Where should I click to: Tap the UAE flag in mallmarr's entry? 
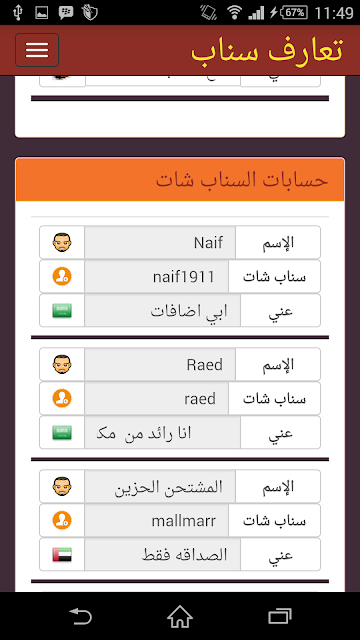pos(62,554)
